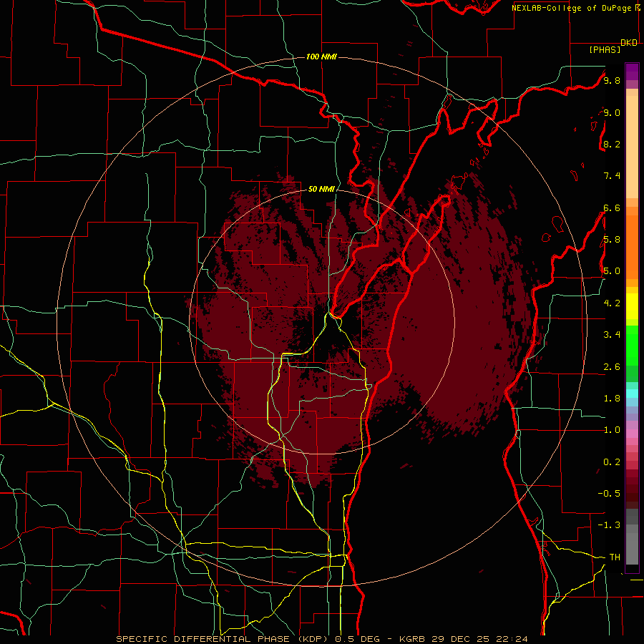644x644 pixels.
Task: Click the 5.0 legend value
Action: click(x=612, y=271)
